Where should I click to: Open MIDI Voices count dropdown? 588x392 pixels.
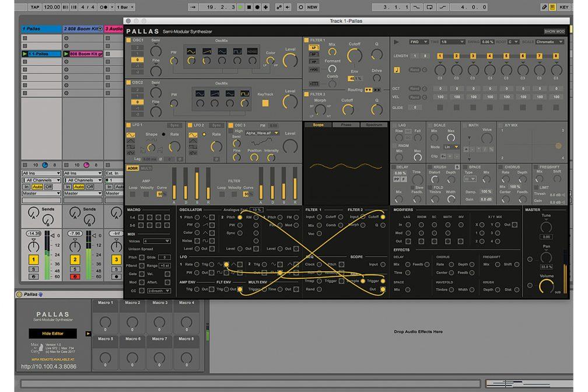click(157, 241)
